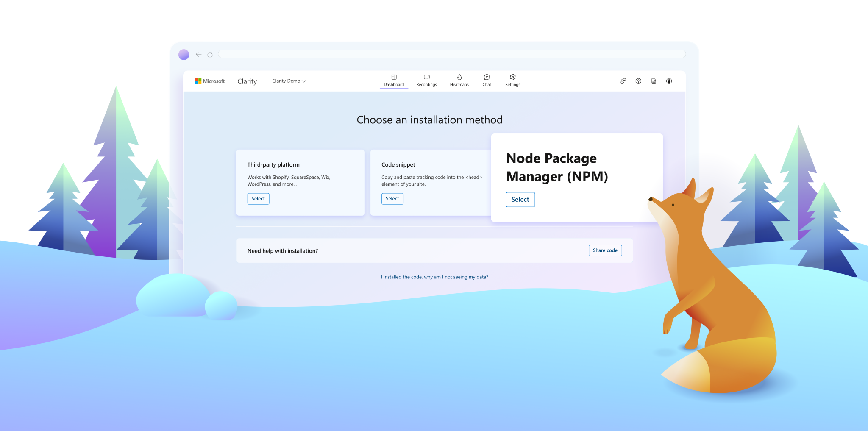Click Share code for installation help
The image size is (868, 431).
[605, 250]
